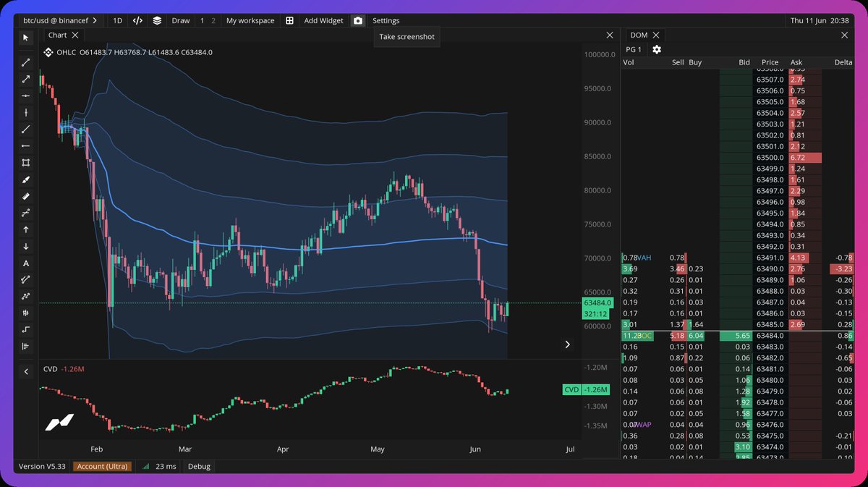Click the CVD indicator label
Viewport: 868px width, 487px height.
pos(50,369)
